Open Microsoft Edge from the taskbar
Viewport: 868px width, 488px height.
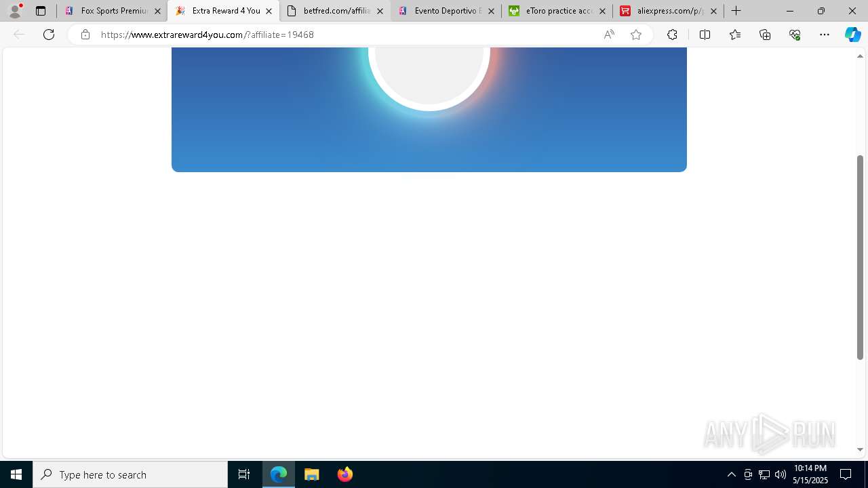click(279, 474)
